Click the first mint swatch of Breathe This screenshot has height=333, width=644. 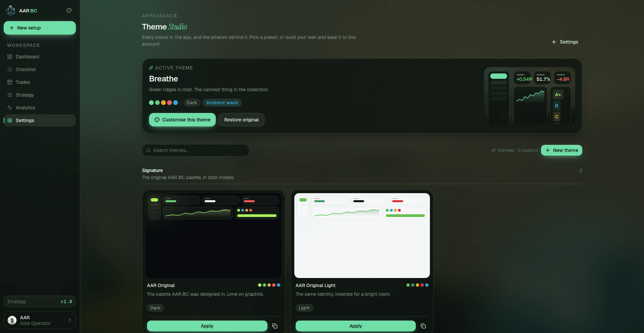click(151, 103)
